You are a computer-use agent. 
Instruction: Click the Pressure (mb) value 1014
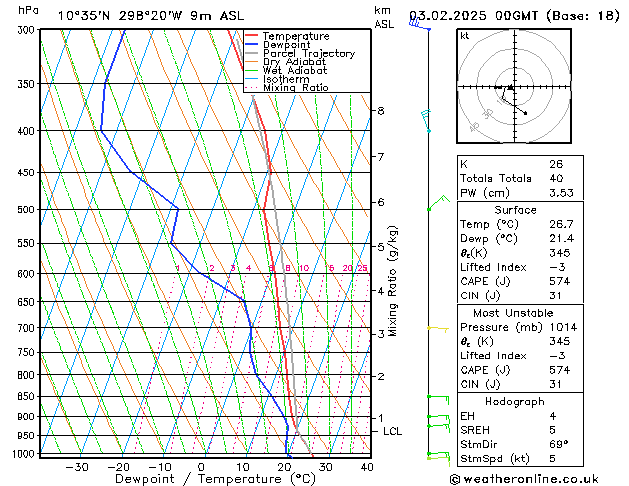563,327
